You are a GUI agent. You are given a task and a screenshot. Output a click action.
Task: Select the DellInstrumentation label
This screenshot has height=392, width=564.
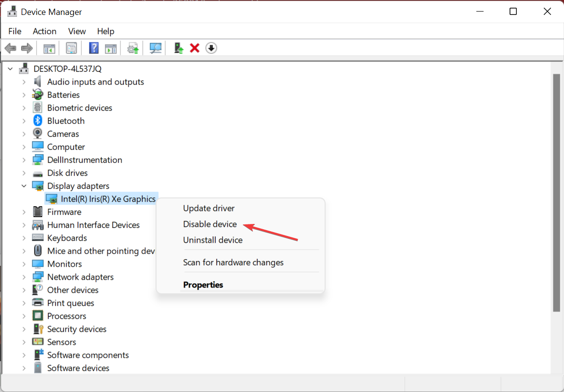tap(85, 160)
